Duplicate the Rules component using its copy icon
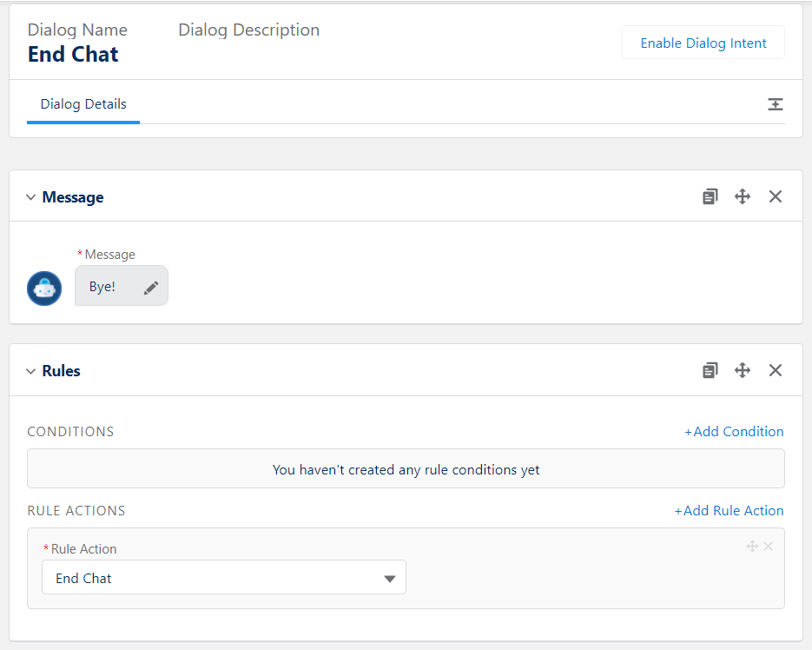This screenshot has width=812, height=650. [710, 371]
